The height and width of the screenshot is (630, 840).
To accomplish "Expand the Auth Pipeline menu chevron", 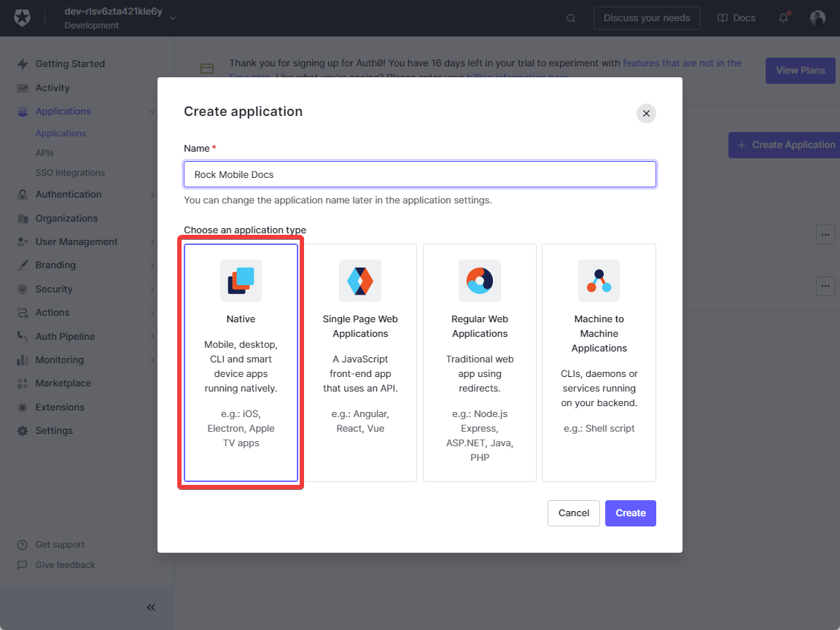I will tap(152, 336).
